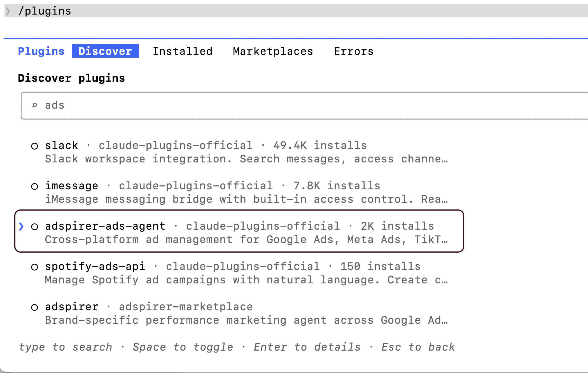Click the '2K installs' count
Image resolution: width=588 pixels, height=373 pixels.
point(398,226)
